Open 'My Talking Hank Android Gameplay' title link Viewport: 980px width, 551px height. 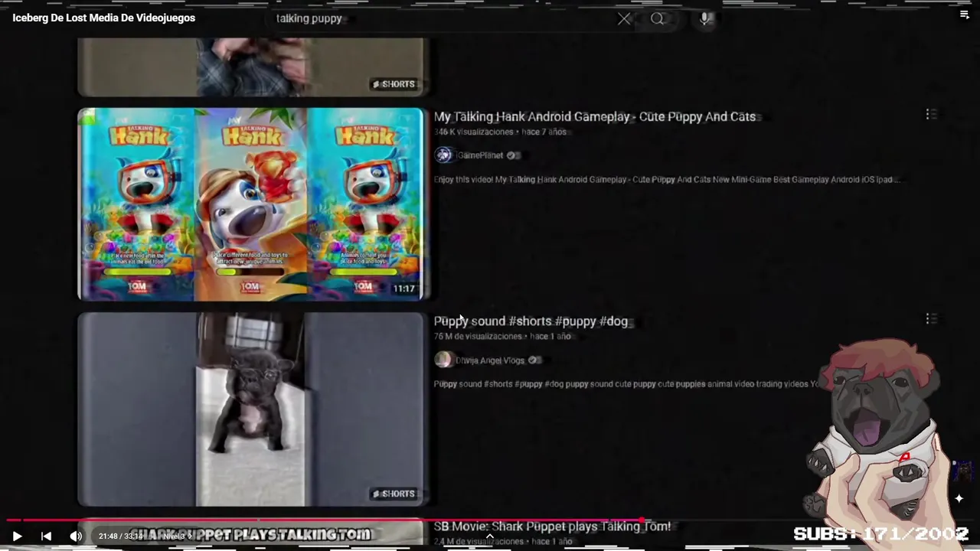click(595, 116)
